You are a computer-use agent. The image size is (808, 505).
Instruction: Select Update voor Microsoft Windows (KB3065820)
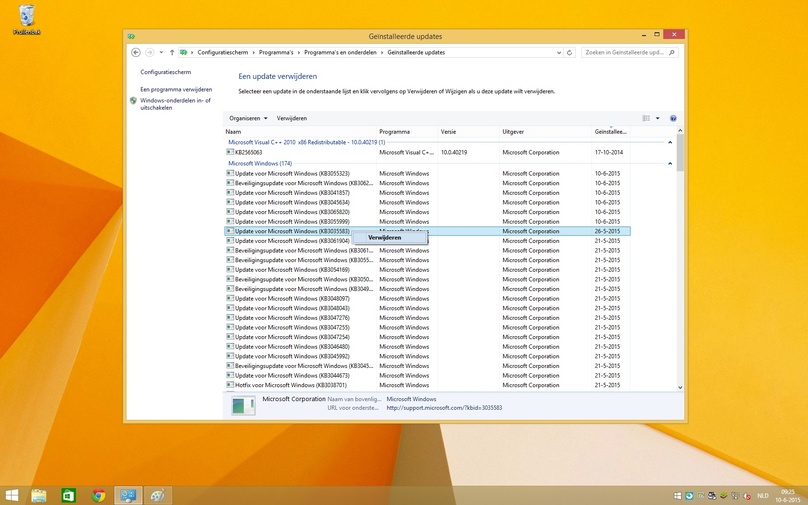click(427, 212)
